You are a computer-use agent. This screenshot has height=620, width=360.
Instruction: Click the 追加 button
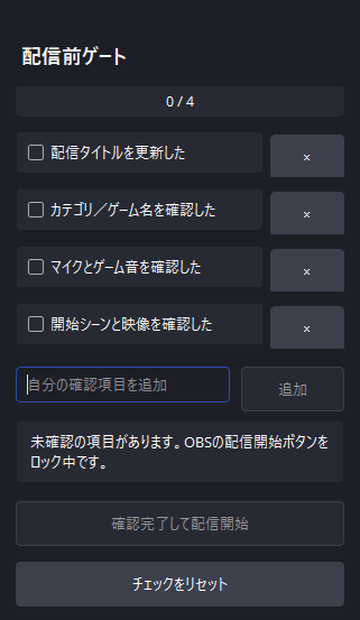click(x=292, y=389)
